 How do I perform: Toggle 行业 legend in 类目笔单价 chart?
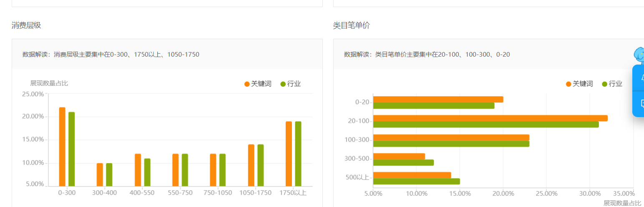coord(612,84)
